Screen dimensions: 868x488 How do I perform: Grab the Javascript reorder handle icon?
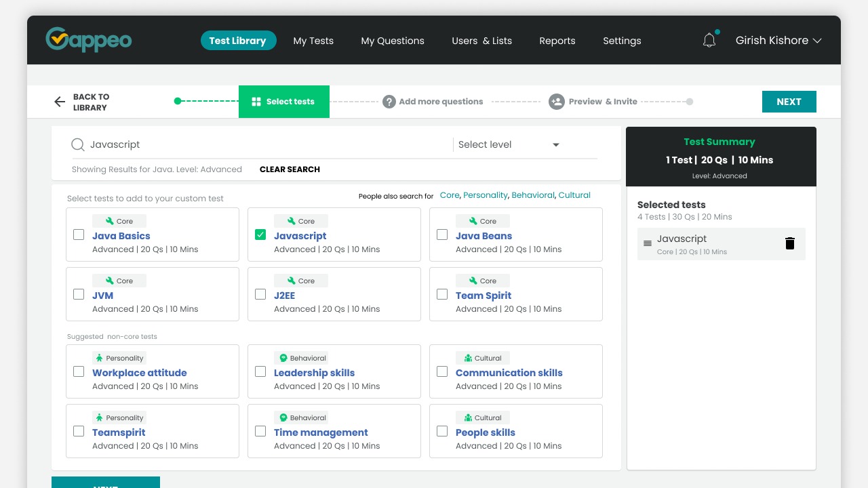pos(648,243)
